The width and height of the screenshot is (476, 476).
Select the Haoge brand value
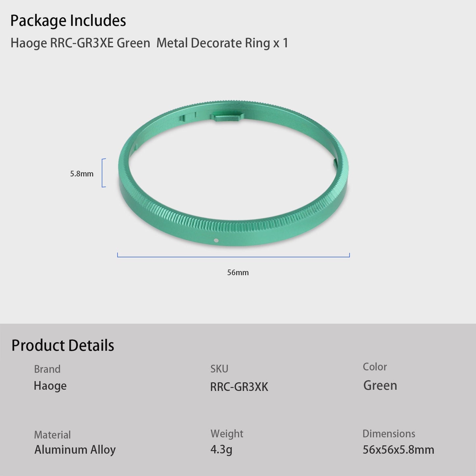(50, 386)
